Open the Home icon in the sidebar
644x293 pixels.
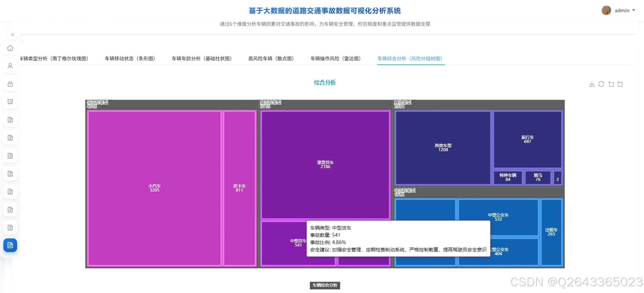coord(10,48)
